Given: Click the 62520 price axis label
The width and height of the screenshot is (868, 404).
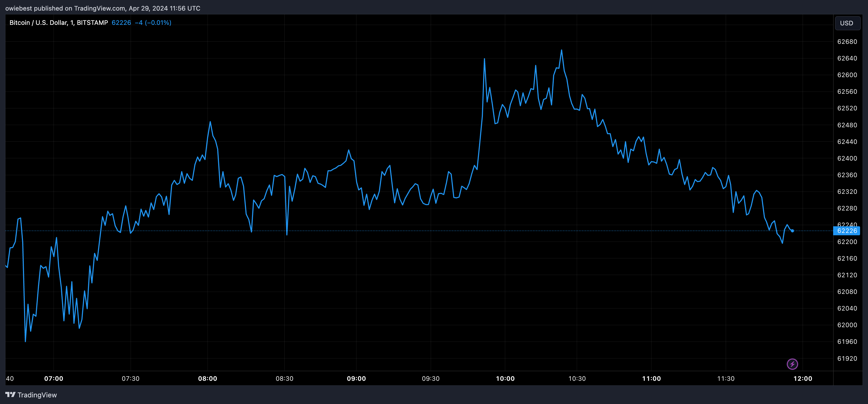Looking at the screenshot, I should coord(847,108).
